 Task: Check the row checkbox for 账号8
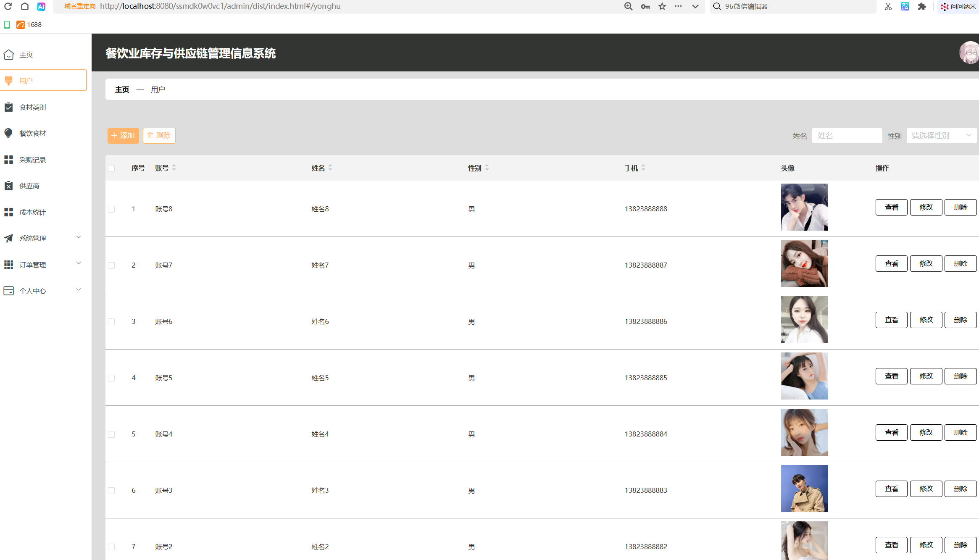point(111,209)
